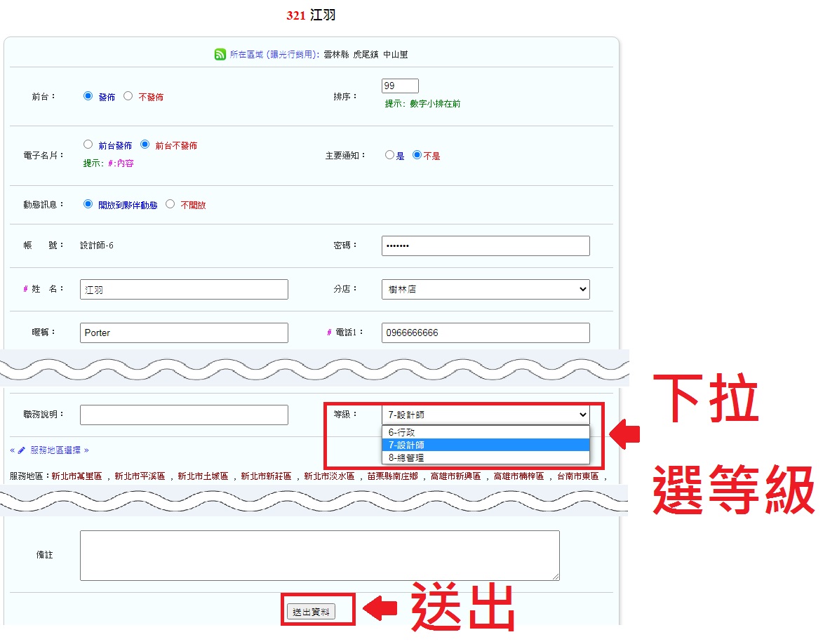The image size is (830, 644).
Task: Expand the 等級 dropdown showing 7-設計師
Action: click(x=486, y=415)
